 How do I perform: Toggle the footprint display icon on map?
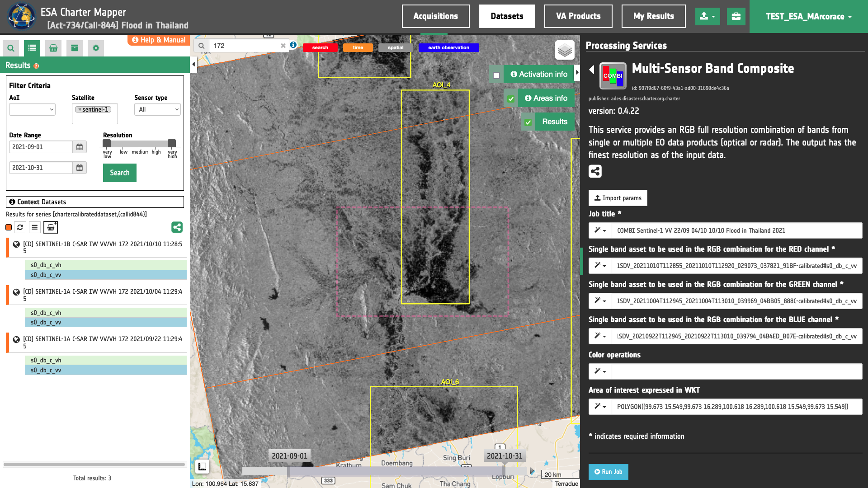pos(202,467)
